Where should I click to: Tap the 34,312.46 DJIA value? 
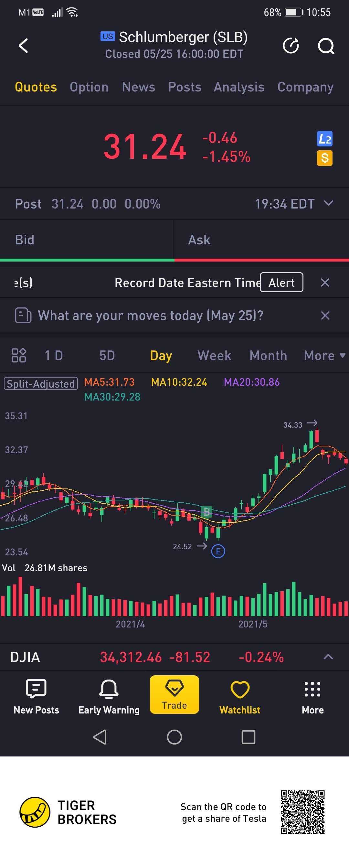131,657
